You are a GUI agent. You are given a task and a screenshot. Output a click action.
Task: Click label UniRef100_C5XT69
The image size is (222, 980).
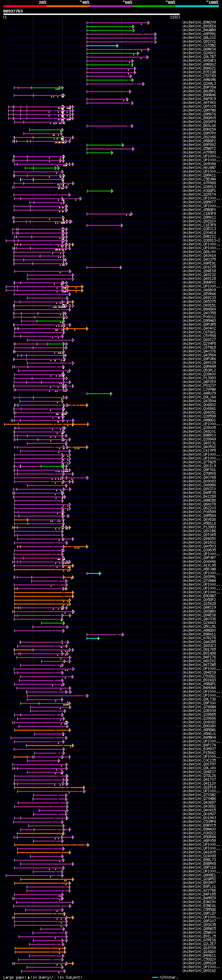coord(199,76)
